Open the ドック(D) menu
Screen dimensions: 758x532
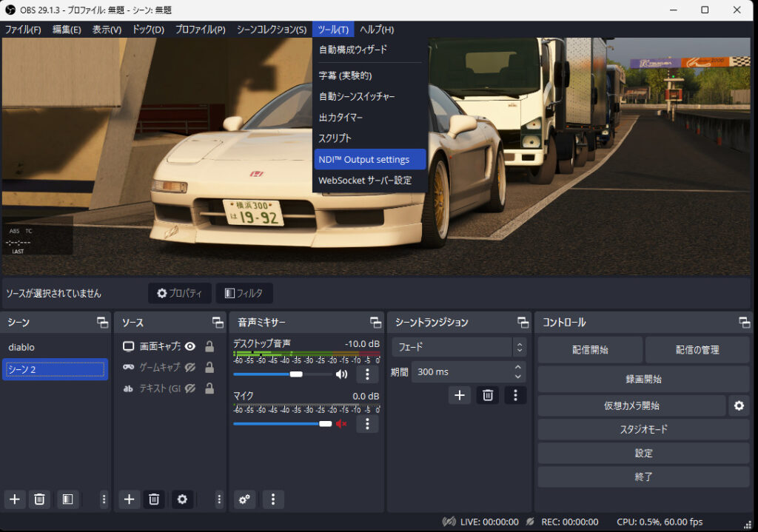[148, 30]
